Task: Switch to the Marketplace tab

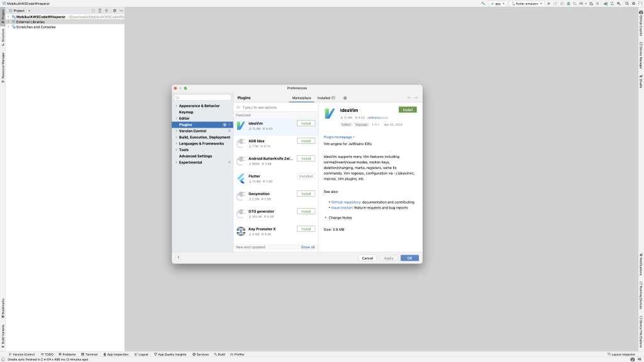Action: (x=301, y=98)
